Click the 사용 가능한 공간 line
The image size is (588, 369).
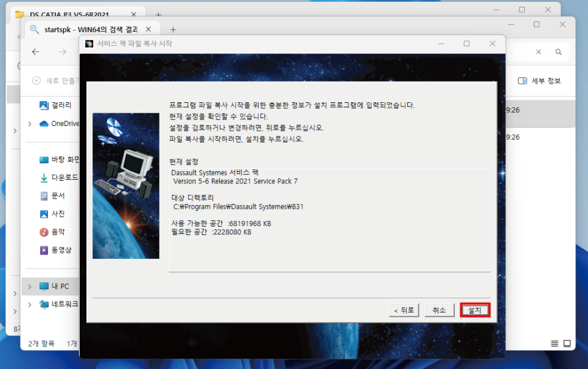click(221, 223)
